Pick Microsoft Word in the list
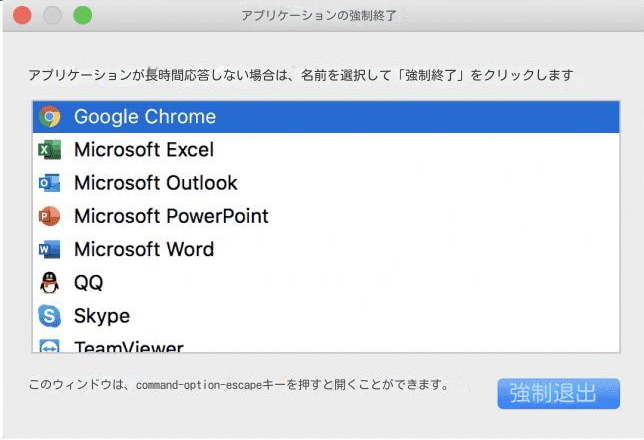644x440 pixels. pyautogui.click(x=326, y=249)
